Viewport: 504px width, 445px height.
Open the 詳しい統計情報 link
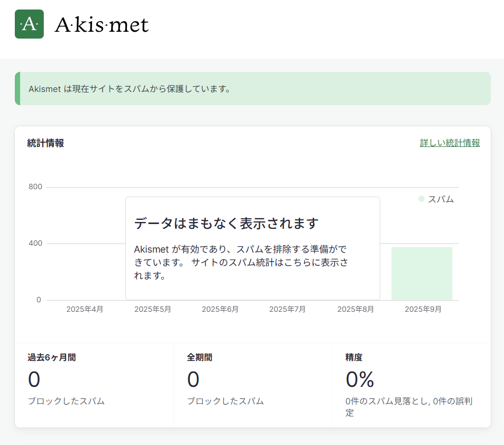450,143
